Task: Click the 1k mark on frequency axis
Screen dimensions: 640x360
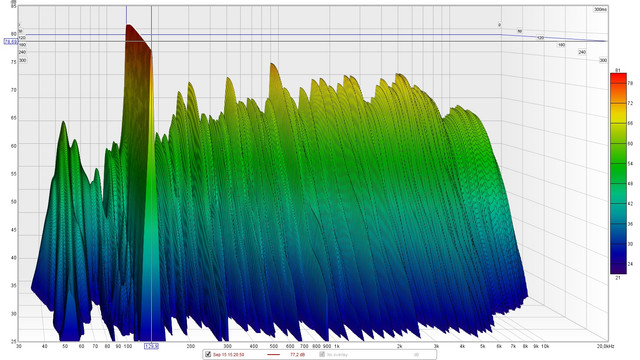Action: point(337,346)
